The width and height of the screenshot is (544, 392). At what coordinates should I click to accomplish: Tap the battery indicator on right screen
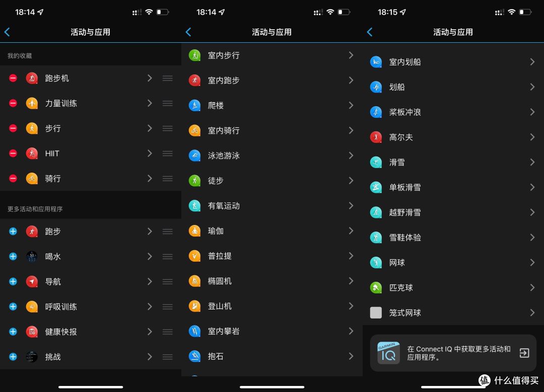coord(525,12)
